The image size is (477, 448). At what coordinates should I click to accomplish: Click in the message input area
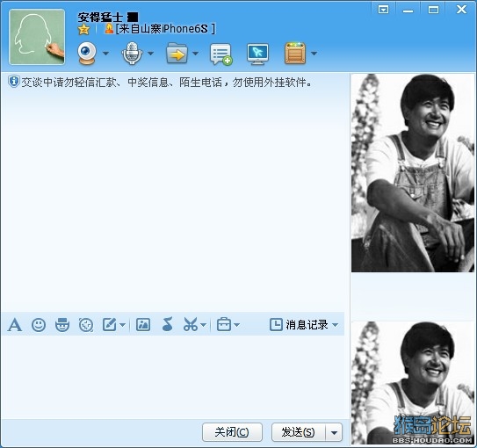(x=173, y=377)
